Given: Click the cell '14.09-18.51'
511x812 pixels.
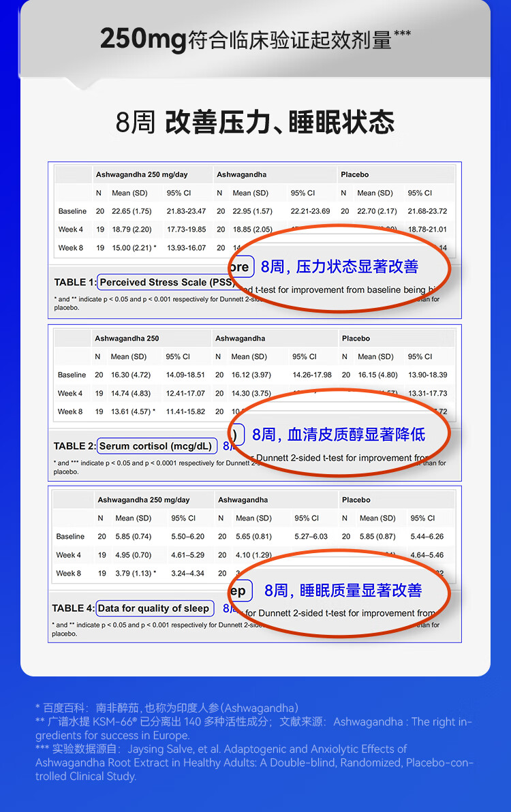Looking at the screenshot, I should (x=185, y=375).
